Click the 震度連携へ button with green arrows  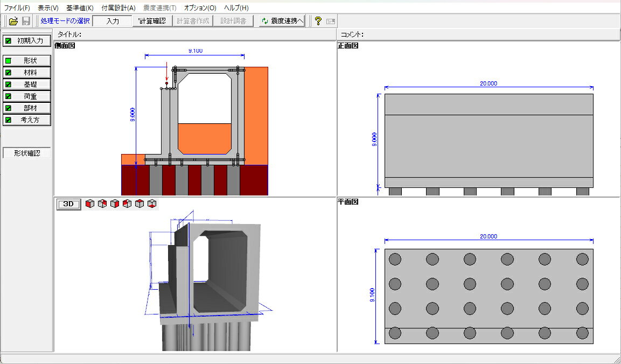[282, 21]
